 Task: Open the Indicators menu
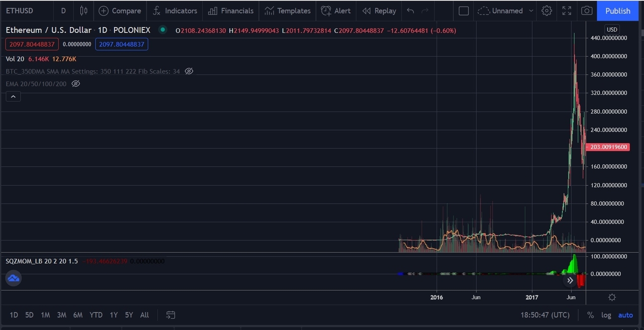click(x=175, y=11)
